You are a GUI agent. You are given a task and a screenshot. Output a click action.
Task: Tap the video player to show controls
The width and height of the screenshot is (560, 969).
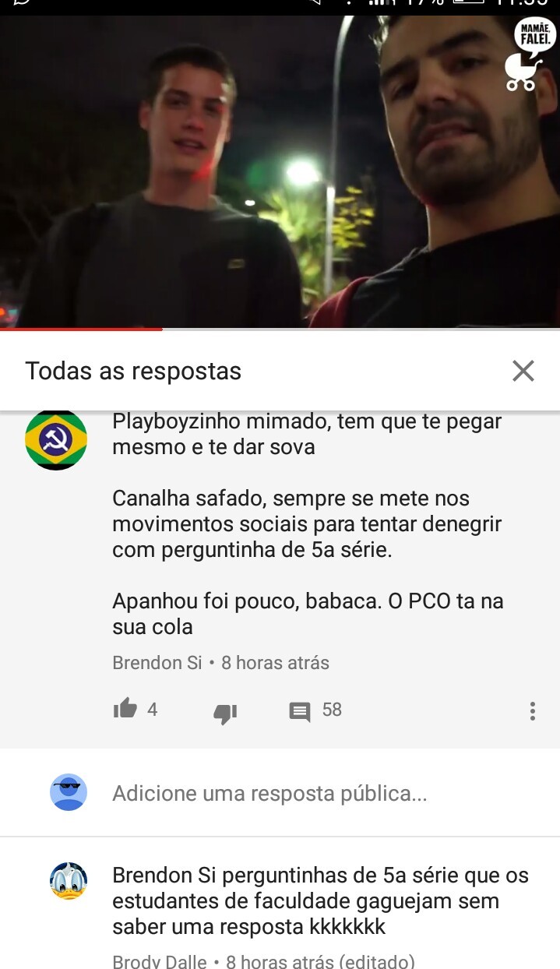tap(280, 171)
